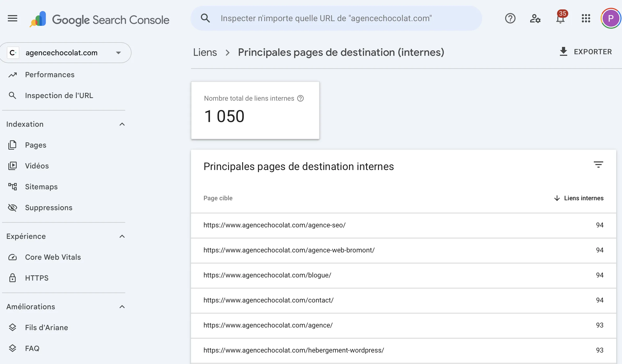Click the Suppressions crossed-eye icon
Viewport: 622px width, 364px height.
(x=13, y=208)
